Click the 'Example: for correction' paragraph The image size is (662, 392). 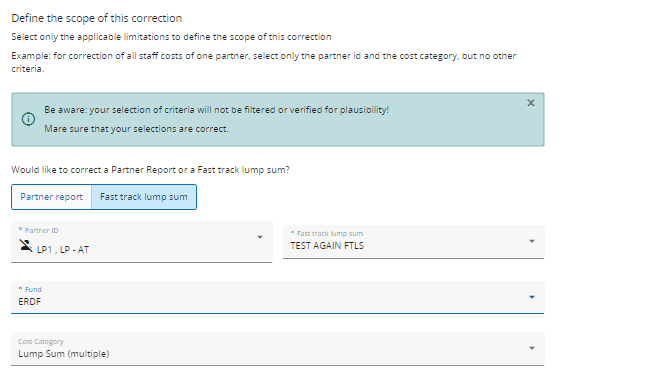264,62
